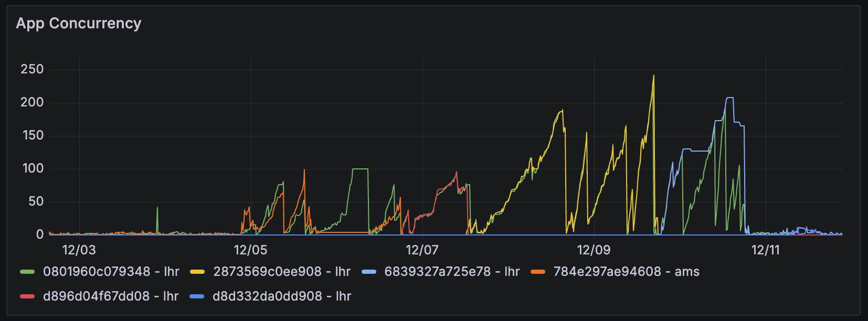Click the 12/05 label on the time axis
The width and height of the screenshot is (868, 321).
click(250, 250)
